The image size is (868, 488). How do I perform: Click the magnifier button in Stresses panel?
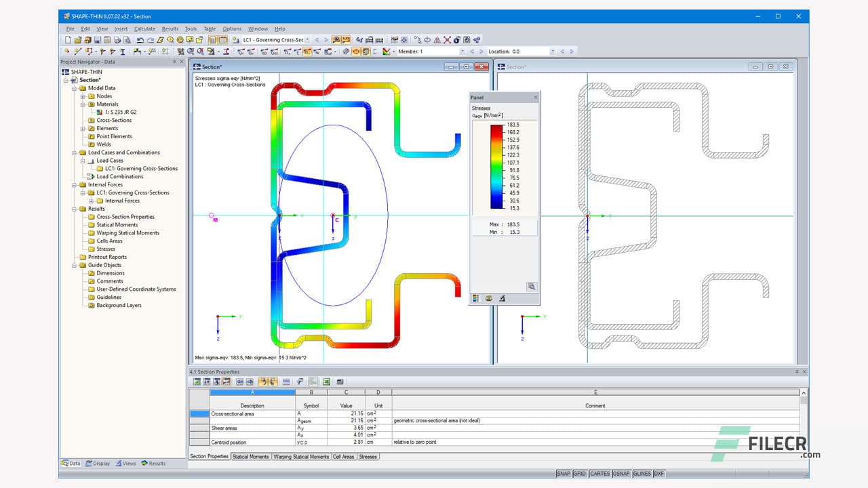tap(532, 287)
